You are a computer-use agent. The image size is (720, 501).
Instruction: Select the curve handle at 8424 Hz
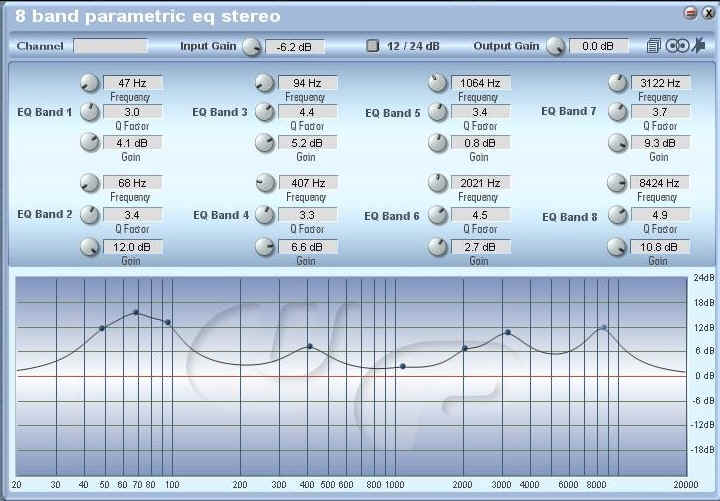pyautogui.click(x=604, y=328)
